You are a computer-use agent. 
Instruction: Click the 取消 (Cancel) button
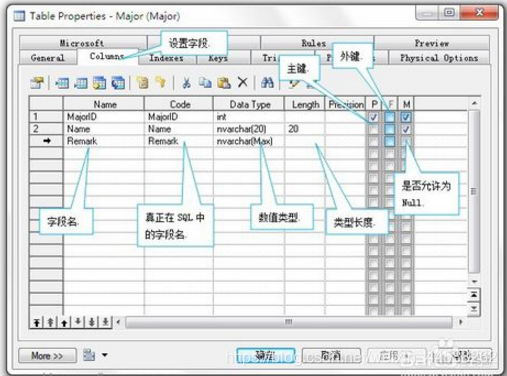(x=331, y=356)
